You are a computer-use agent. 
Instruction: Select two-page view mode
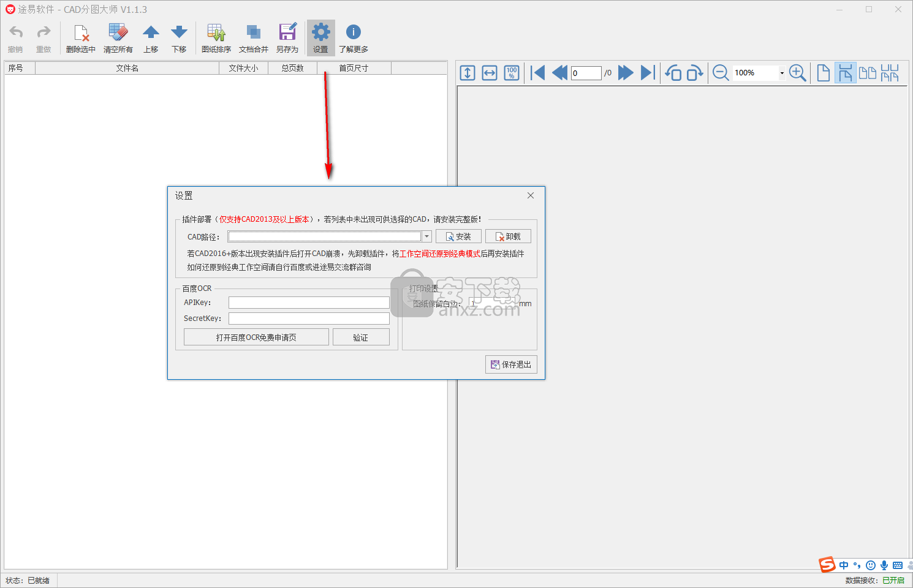868,73
